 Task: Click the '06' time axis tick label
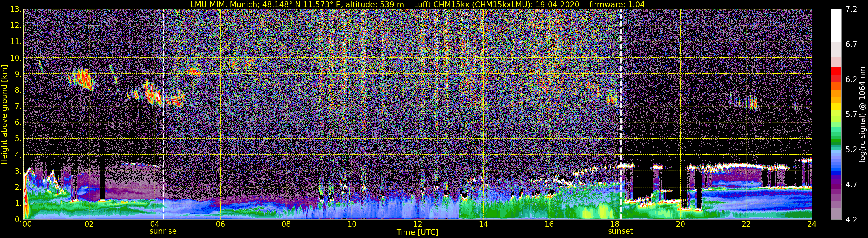220,224
